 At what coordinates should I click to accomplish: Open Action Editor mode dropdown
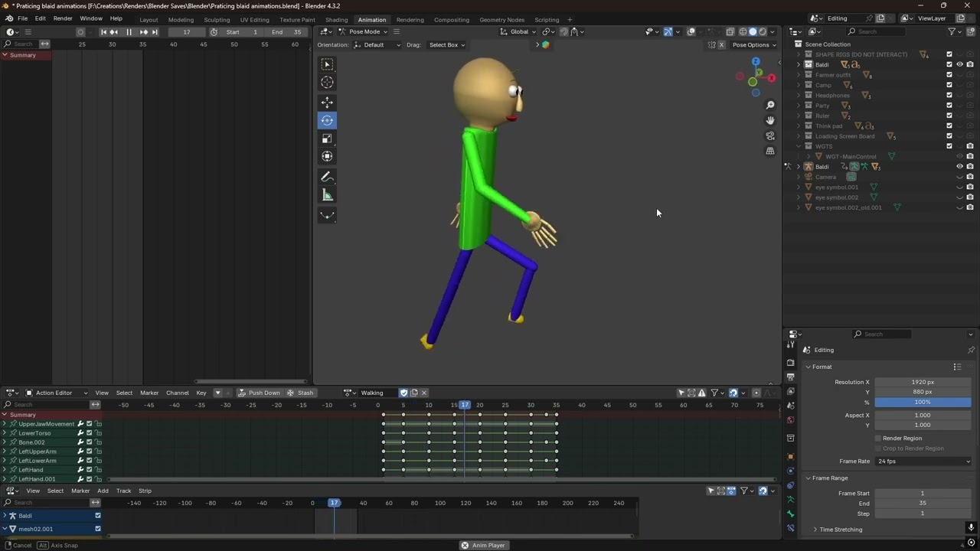coord(57,393)
